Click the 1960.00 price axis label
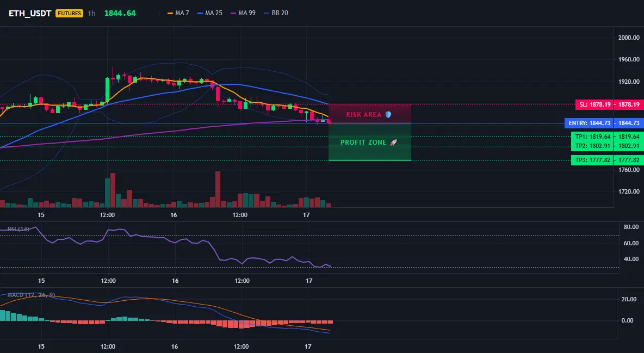 [x=629, y=59]
